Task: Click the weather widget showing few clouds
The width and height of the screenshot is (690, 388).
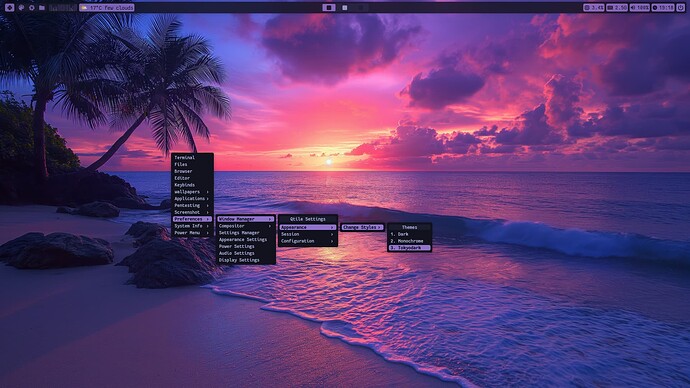Action: (107, 7)
